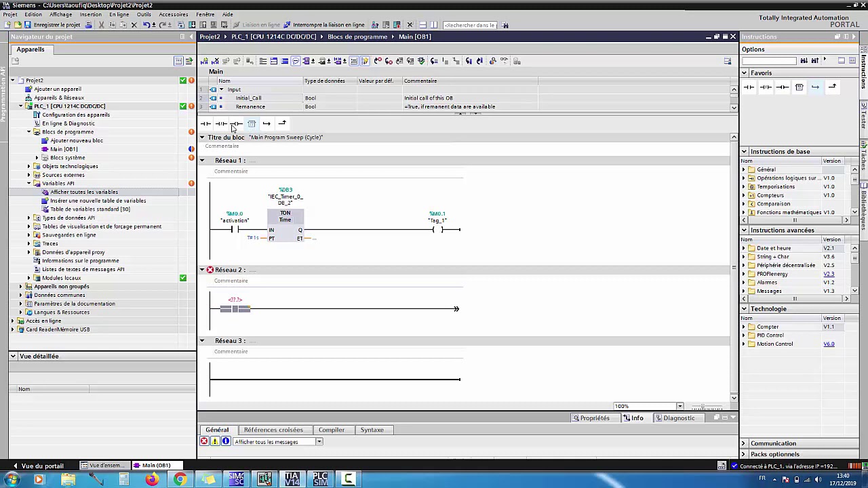Open the Projet menu

tap(10, 14)
